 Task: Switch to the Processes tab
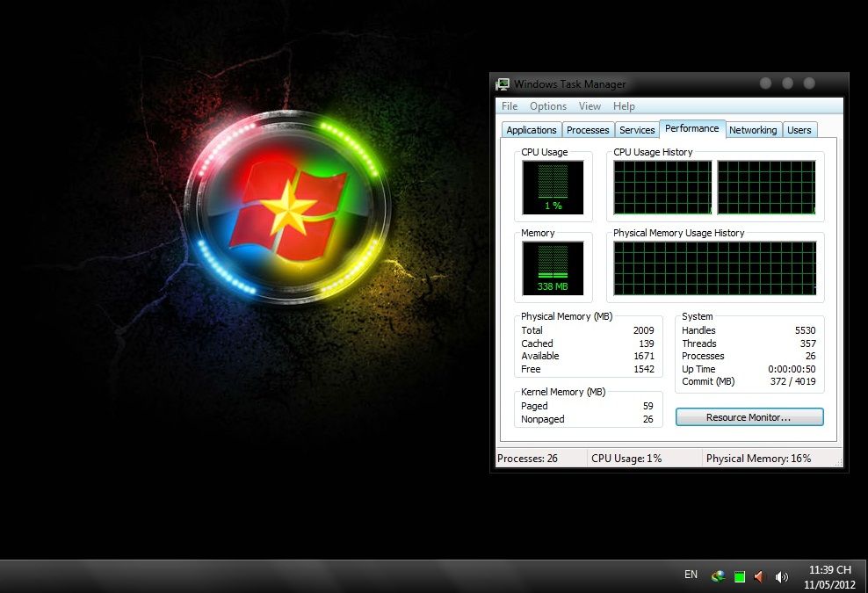pos(588,130)
